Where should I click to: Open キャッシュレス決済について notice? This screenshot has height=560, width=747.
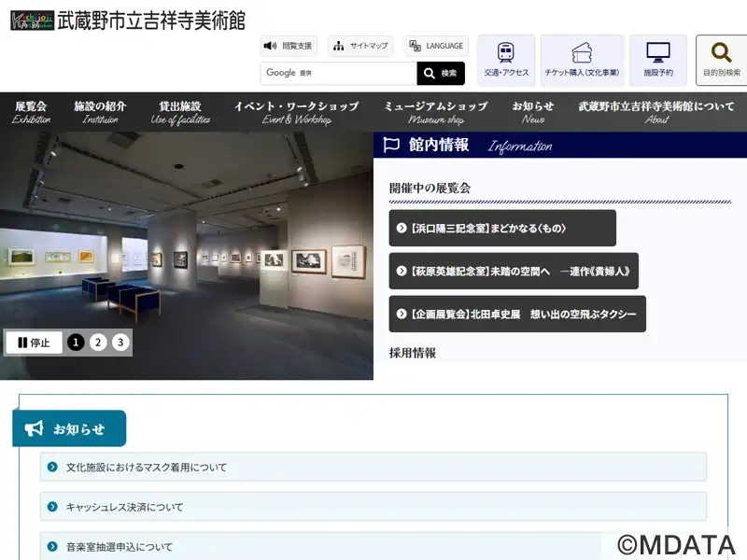373,507
